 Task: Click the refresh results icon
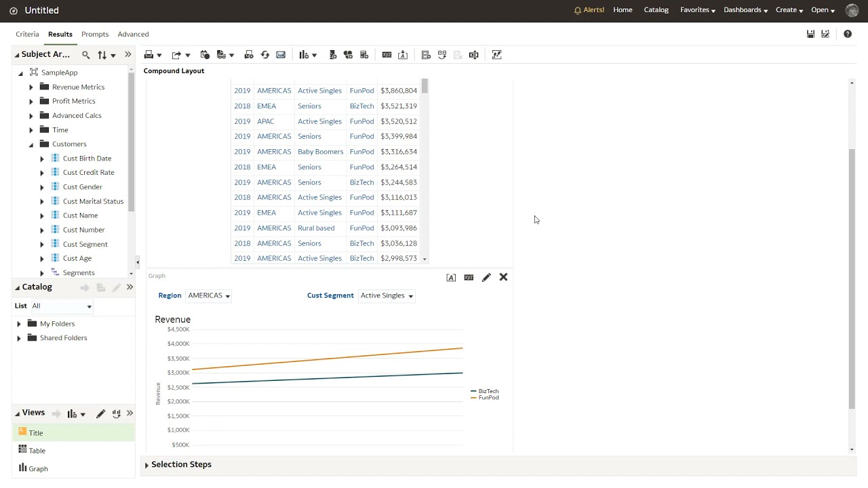(x=265, y=55)
